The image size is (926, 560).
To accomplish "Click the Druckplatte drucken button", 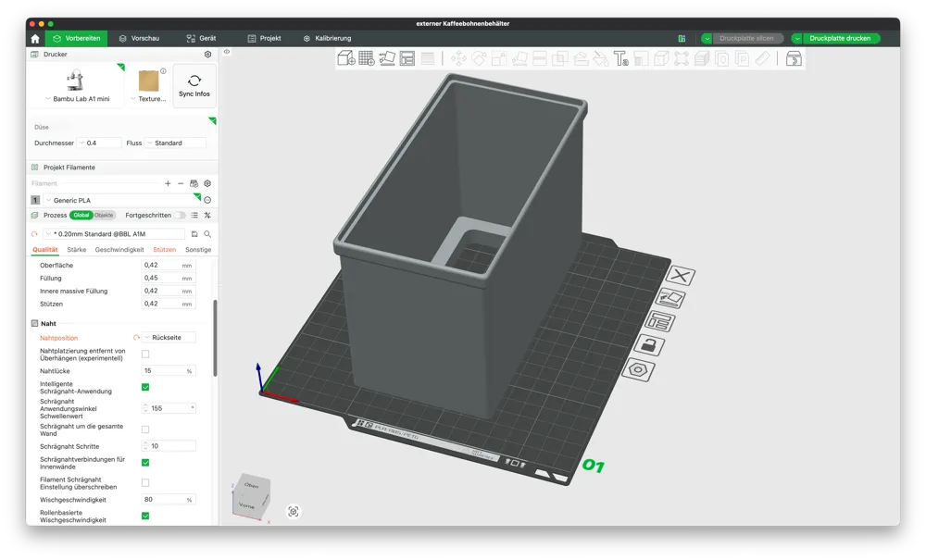I will pos(840,38).
